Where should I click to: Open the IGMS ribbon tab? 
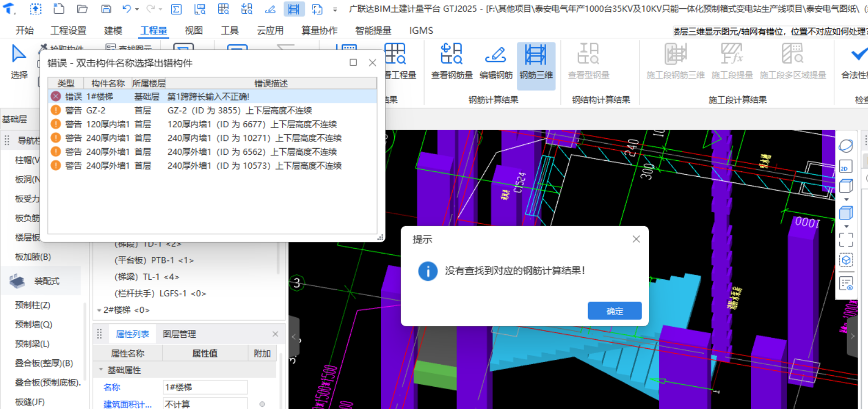click(x=421, y=30)
